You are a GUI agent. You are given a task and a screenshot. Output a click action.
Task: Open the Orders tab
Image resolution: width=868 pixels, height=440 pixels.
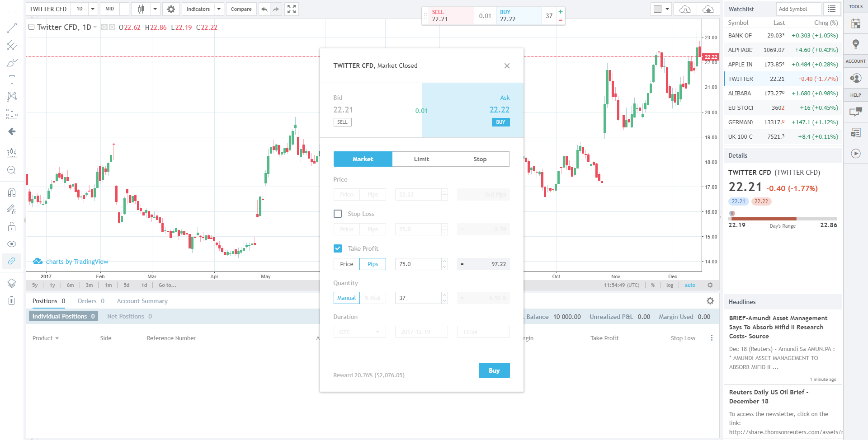tap(91, 301)
